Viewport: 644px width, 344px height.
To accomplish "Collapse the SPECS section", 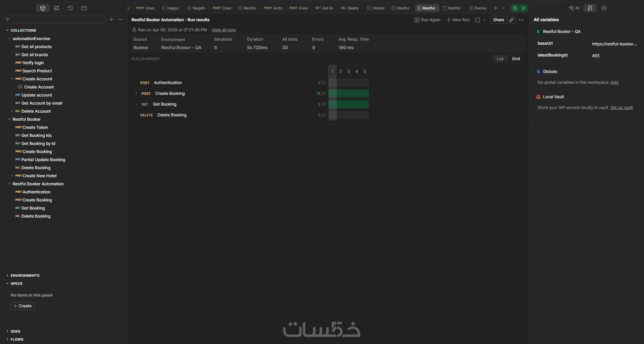I will coord(7,283).
